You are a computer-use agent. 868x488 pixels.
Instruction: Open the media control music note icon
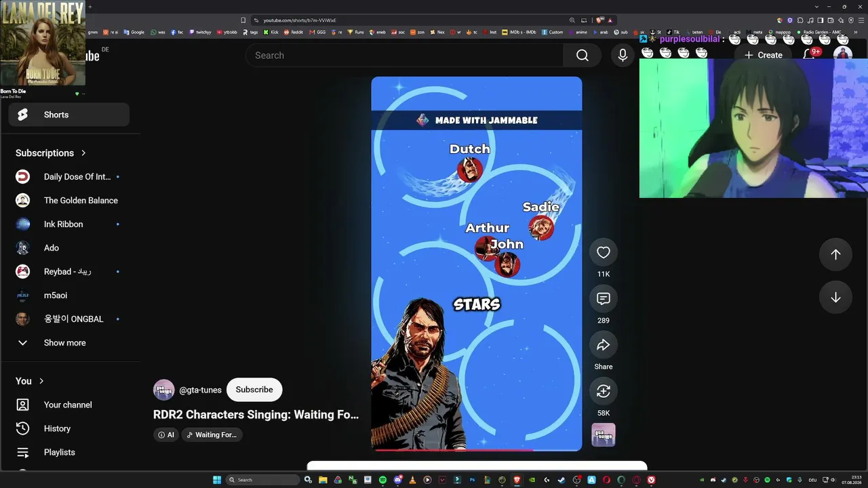point(811,20)
